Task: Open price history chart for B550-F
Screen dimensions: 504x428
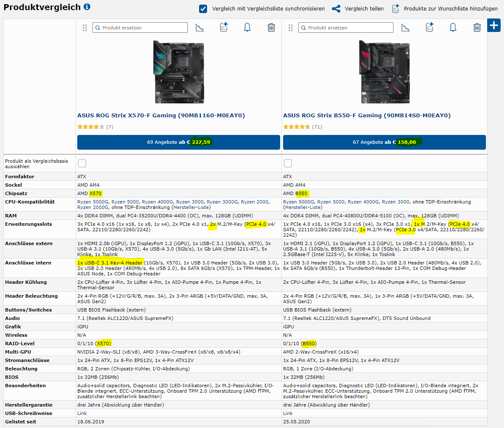Action: 406,28
